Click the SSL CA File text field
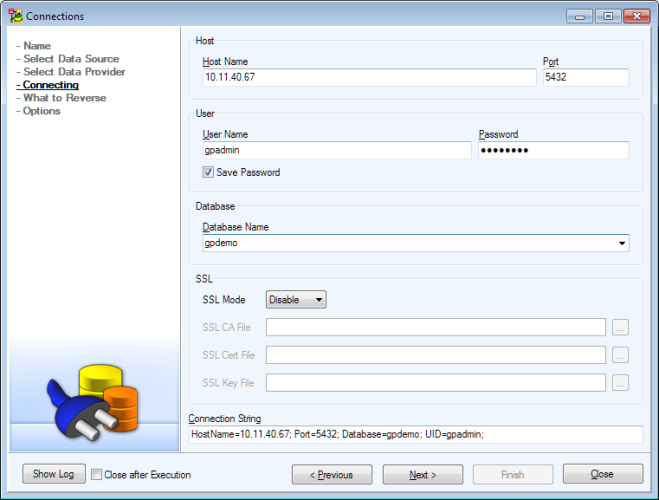 point(436,327)
